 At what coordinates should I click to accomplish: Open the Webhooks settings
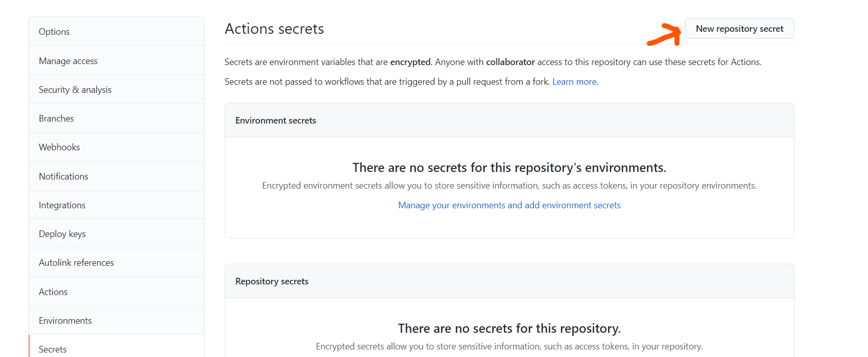click(59, 147)
